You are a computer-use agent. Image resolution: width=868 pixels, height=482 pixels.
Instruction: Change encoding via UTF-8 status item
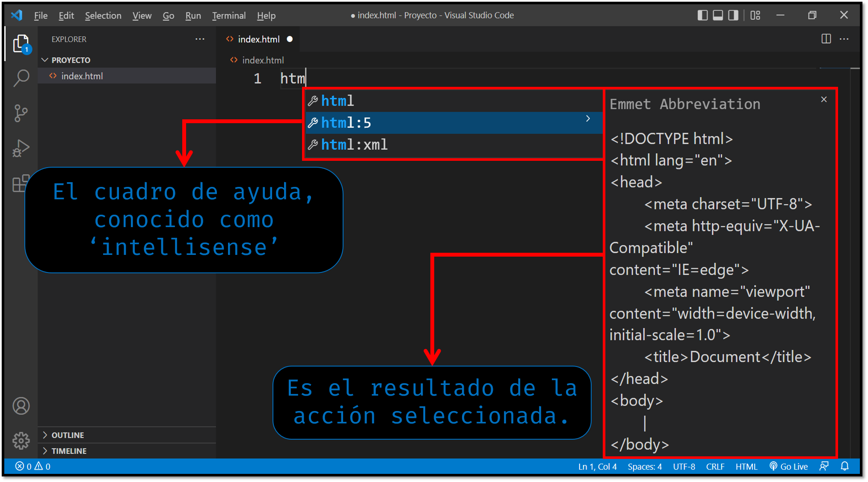(x=684, y=466)
